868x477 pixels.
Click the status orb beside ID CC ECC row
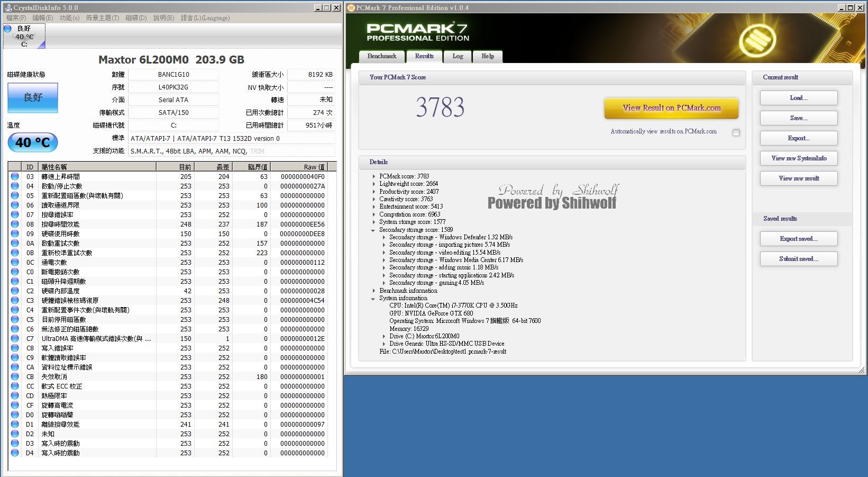pos(15,386)
